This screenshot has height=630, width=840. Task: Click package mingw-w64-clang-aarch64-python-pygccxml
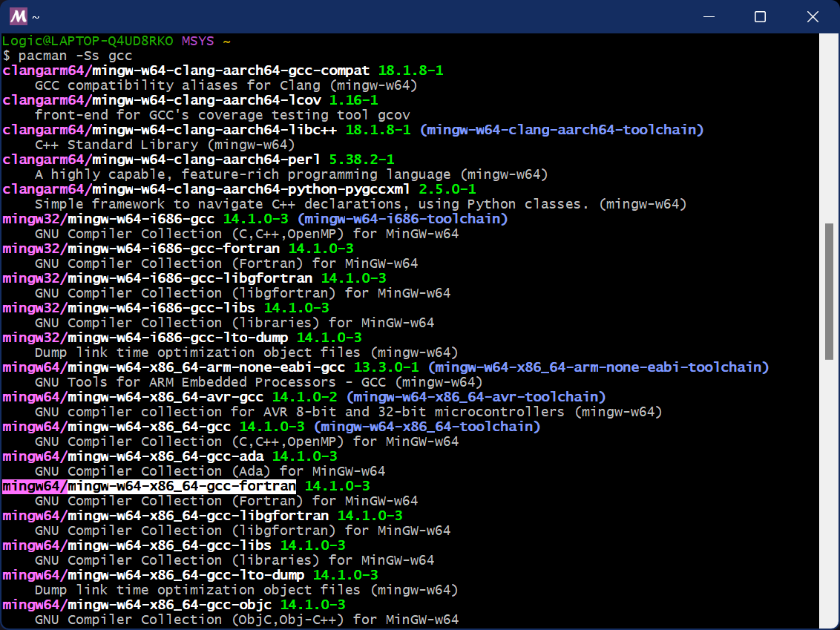pyautogui.click(x=251, y=189)
